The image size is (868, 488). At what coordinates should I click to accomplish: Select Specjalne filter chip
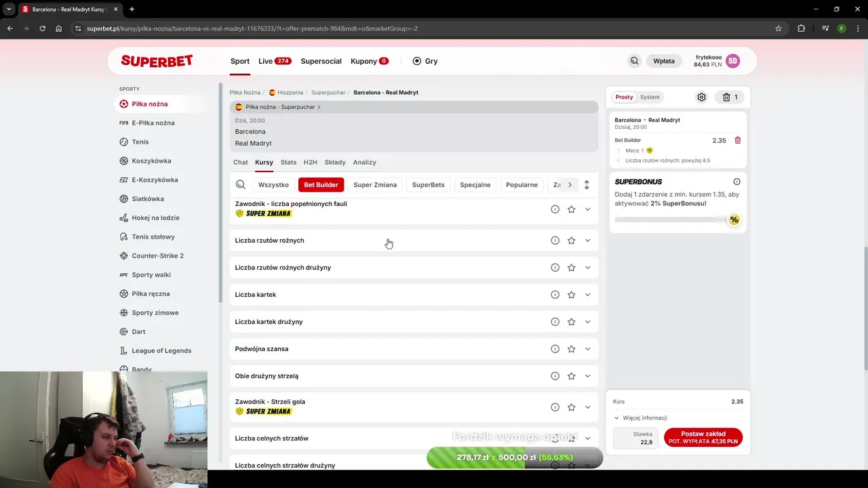tap(475, 184)
